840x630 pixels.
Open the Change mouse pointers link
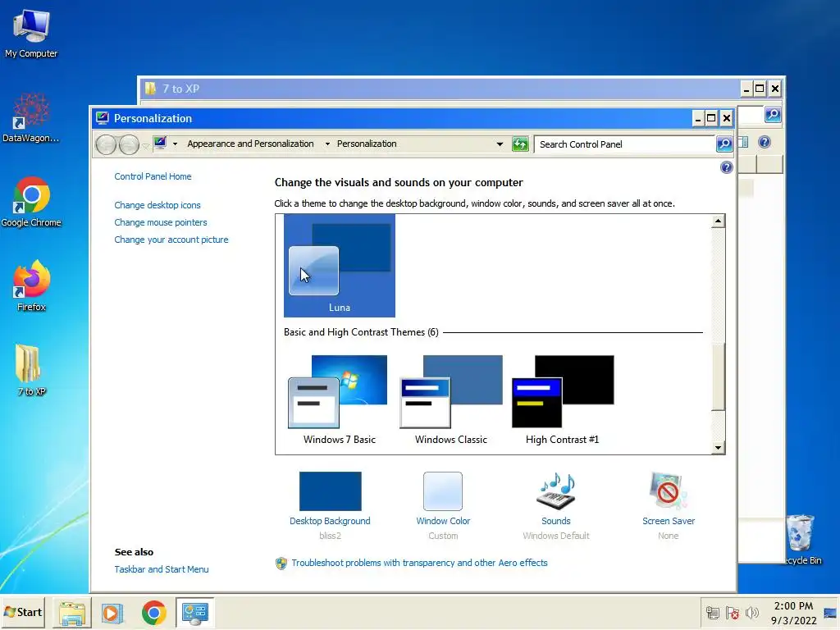(160, 222)
